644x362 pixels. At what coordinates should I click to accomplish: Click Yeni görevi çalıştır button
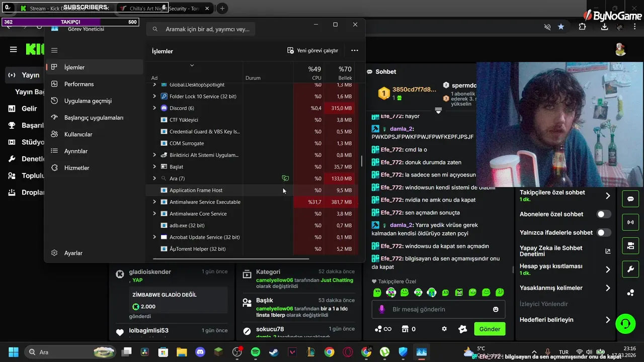click(x=312, y=50)
